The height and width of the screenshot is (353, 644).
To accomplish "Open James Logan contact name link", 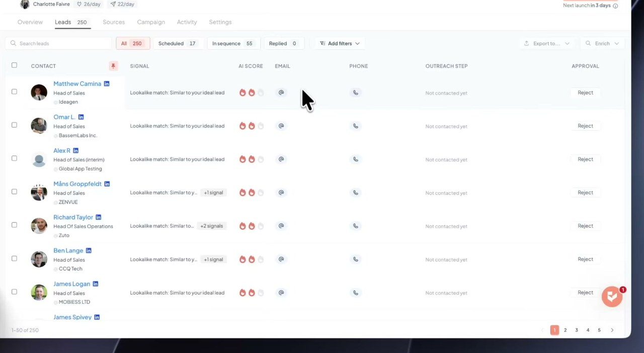I will click(x=71, y=284).
